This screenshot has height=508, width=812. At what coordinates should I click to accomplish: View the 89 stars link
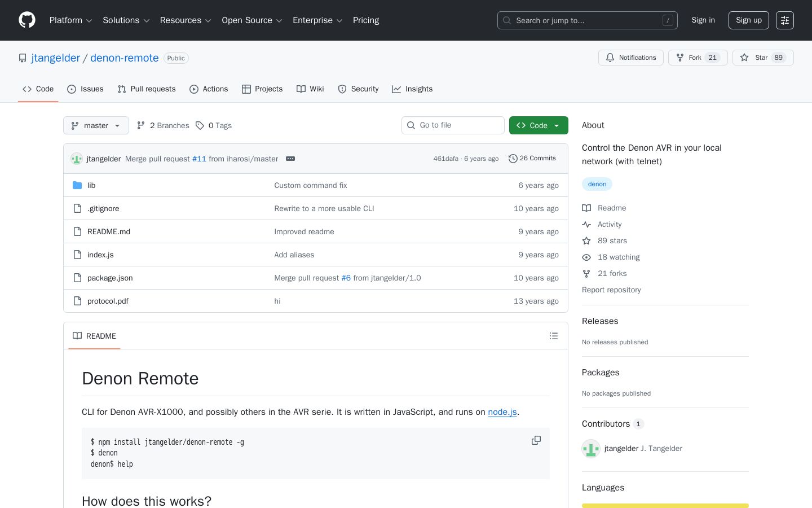[x=605, y=240]
